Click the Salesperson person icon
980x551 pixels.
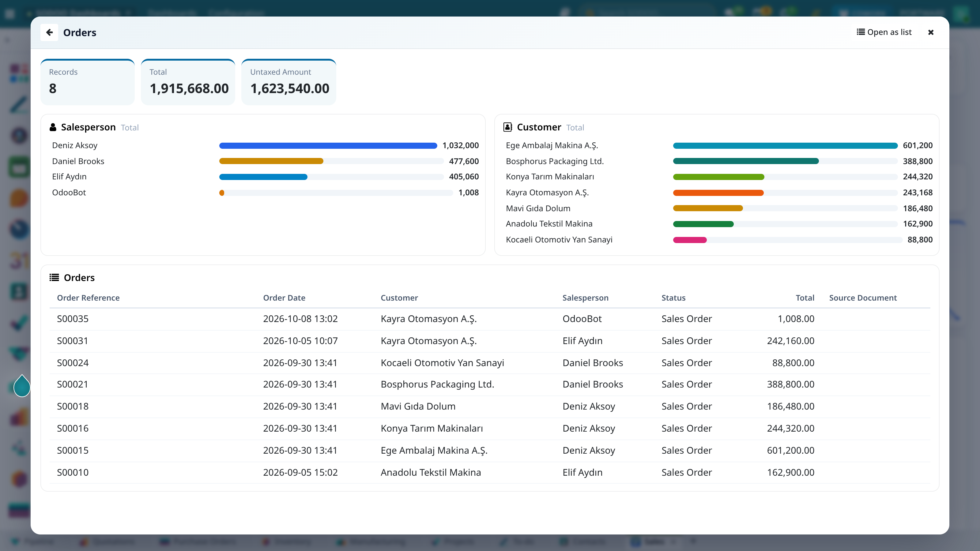pos(53,127)
